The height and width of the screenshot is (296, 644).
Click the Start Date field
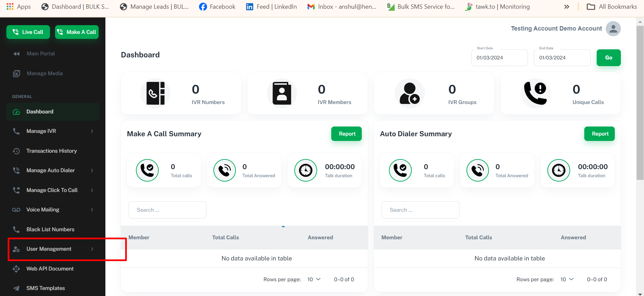[x=499, y=58]
